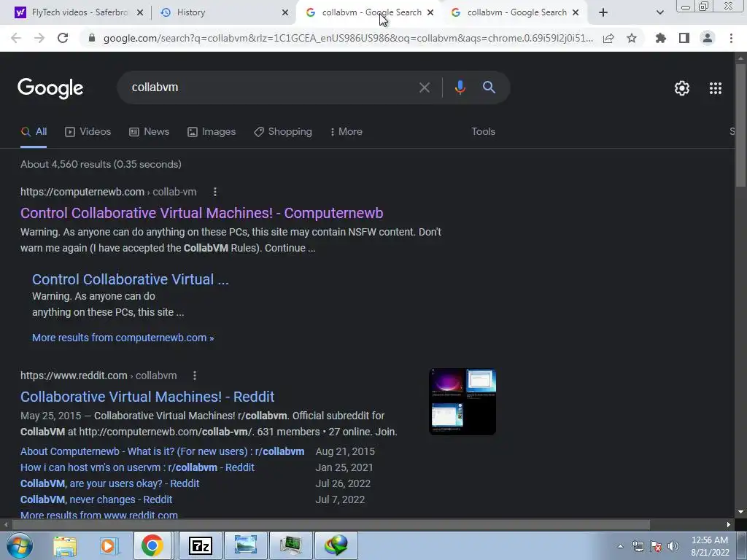Open Windows Explorer from taskbar
The width and height of the screenshot is (747, 560).
coord(65,545)
